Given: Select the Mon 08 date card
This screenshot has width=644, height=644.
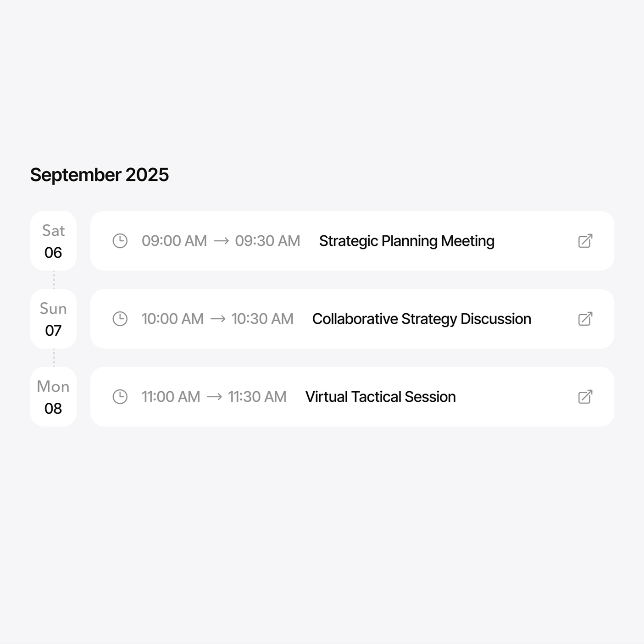Looking at the screenshot, I should pos(53,397).
